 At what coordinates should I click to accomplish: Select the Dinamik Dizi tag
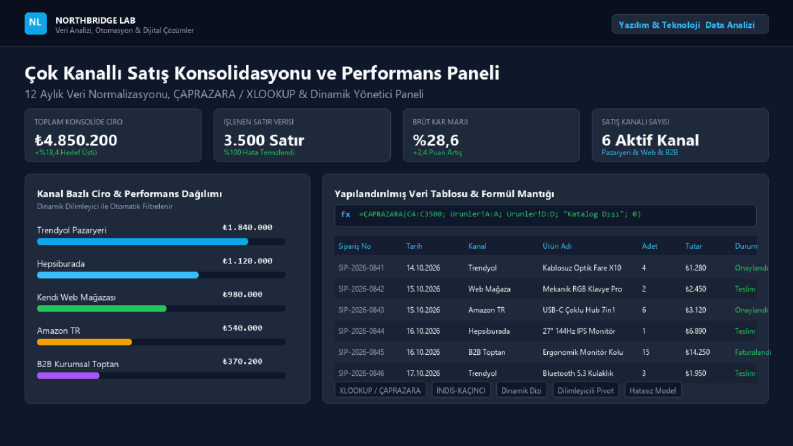coord(521,390)
